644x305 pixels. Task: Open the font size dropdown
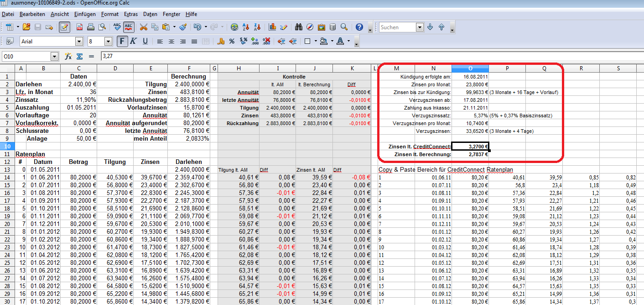[x=108, y=42]
